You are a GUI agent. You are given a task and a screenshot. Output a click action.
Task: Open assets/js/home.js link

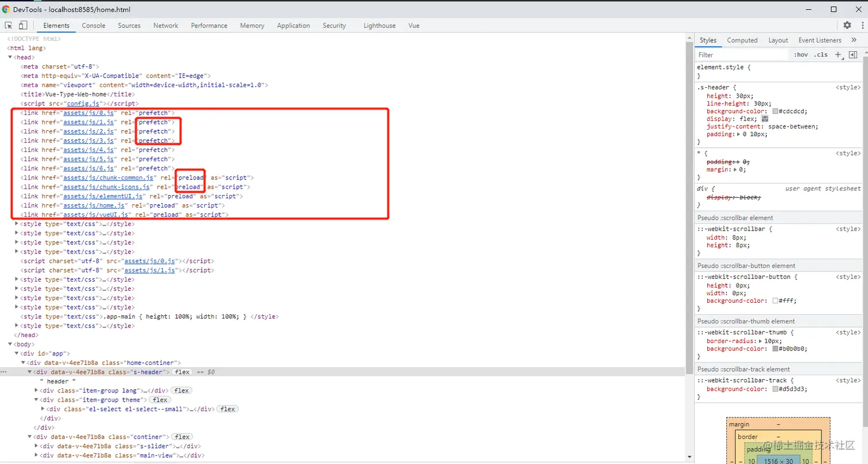[95, 205]
